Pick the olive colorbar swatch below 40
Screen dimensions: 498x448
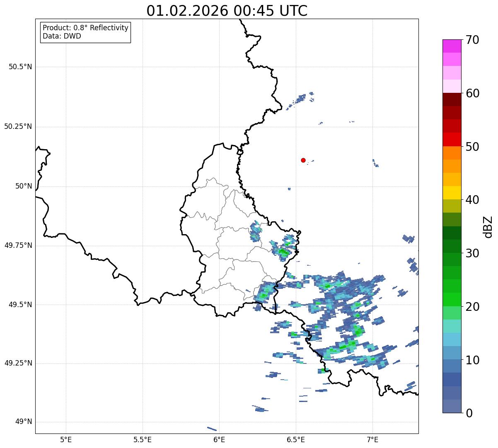click(x=452, y=206)
